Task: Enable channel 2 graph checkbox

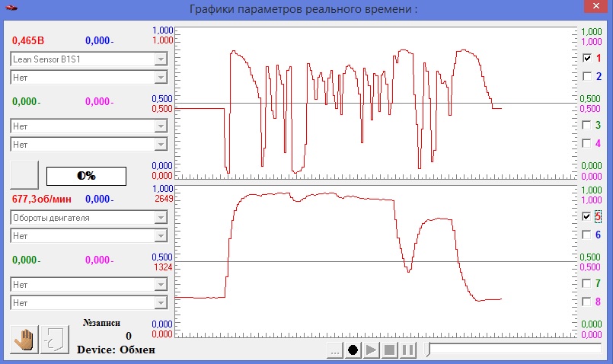Action: coord(587,76)
